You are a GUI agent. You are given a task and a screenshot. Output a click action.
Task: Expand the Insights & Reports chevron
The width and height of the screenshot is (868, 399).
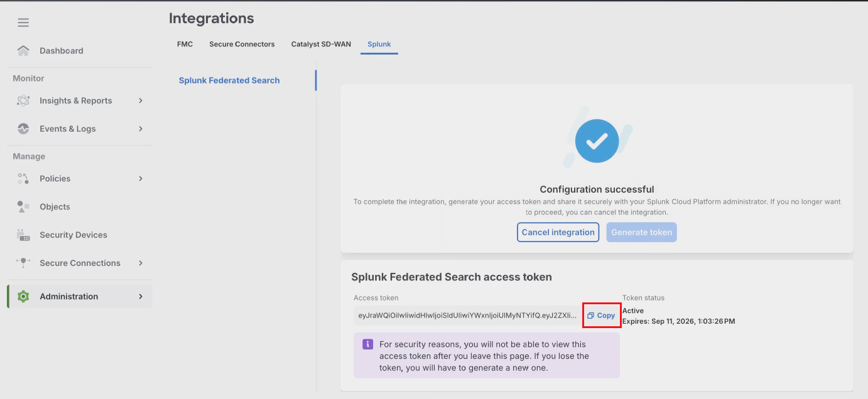pos(141,100)
